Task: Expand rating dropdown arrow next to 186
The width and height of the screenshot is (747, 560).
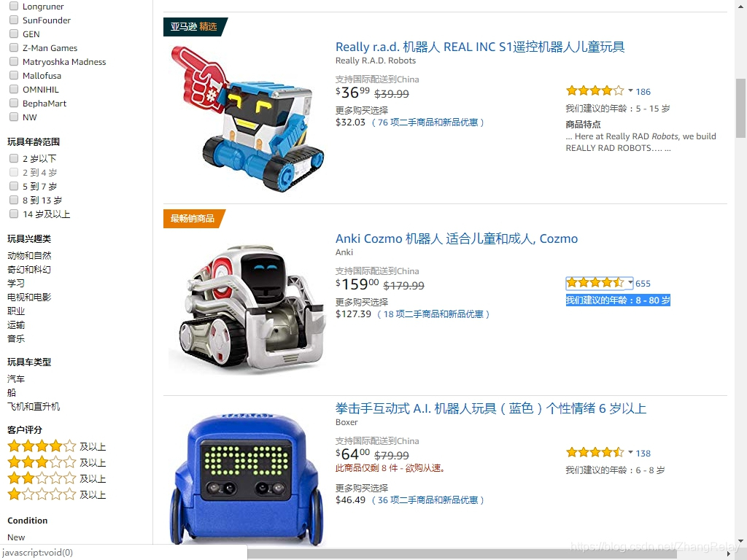Action: (630, 90)
